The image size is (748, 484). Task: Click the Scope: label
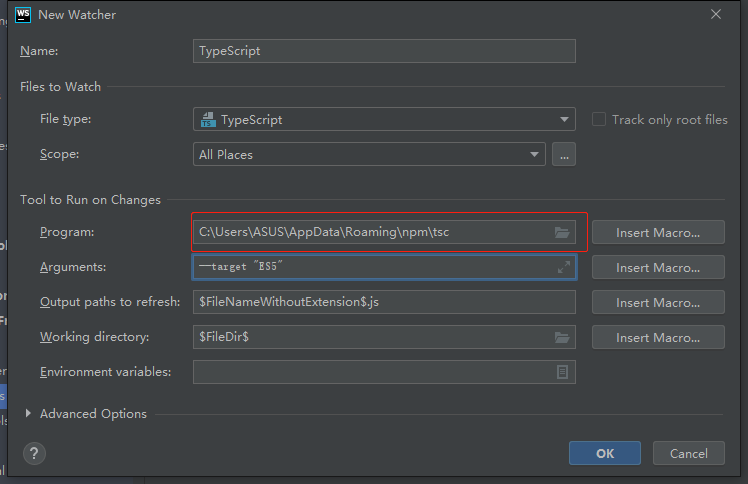tap(60, 154)
